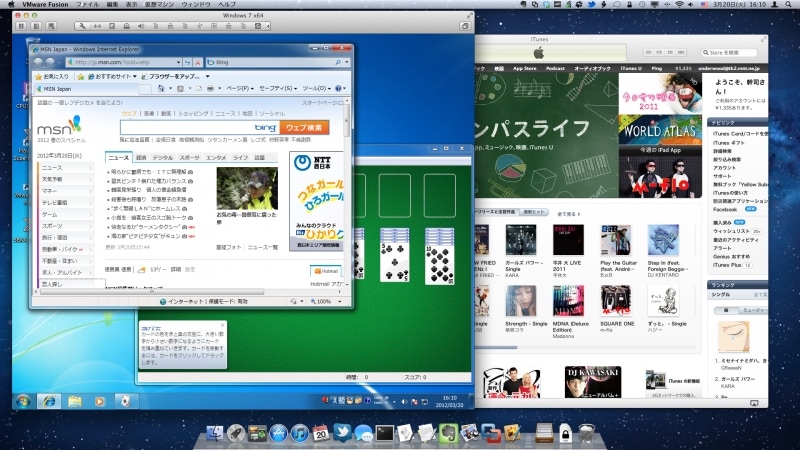Viewport: 800px width, 450px height.
Task: Click Windows taskbar volume speaker icon
Action: 404,402
